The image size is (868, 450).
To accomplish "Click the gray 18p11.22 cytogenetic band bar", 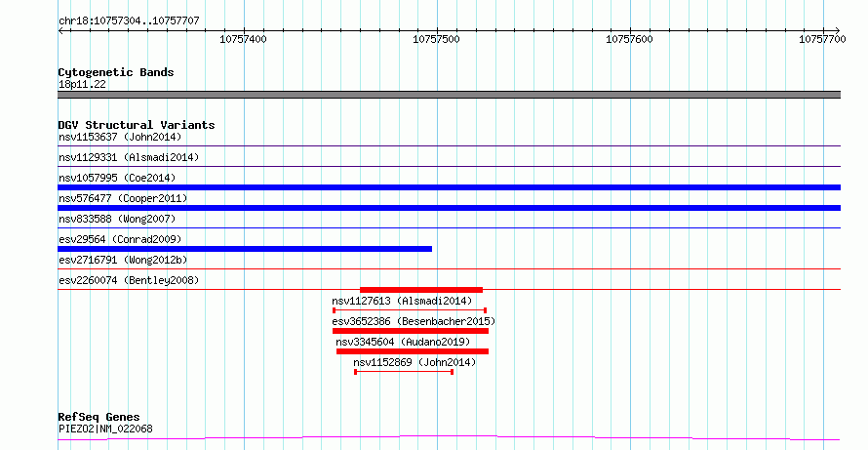I will tap(449, 95).
